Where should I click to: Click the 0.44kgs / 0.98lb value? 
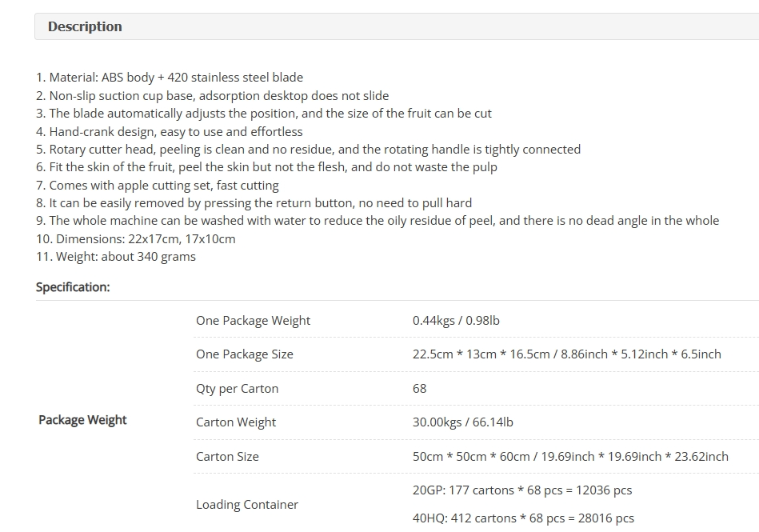tap(456, 321)
